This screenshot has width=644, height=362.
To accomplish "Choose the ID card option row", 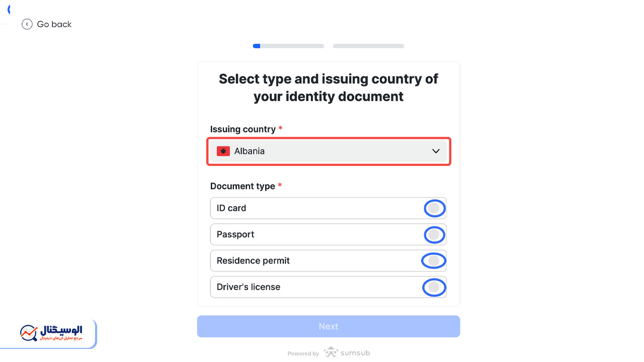I will pyautogui.click(x=329, y=208).
